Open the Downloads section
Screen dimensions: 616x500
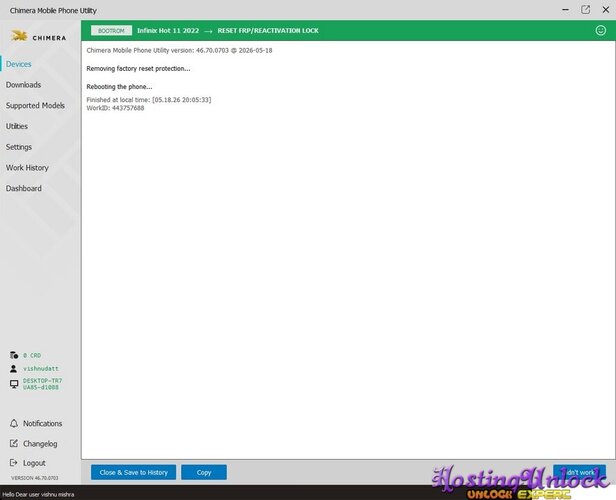(x=23, y=85)
